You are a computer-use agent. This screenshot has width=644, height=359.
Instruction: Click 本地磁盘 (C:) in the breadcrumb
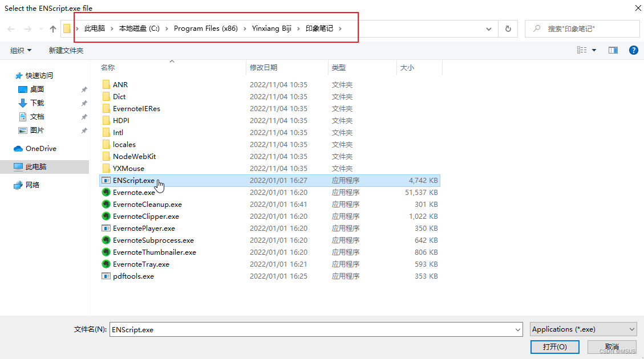click(x=139, y=28)
